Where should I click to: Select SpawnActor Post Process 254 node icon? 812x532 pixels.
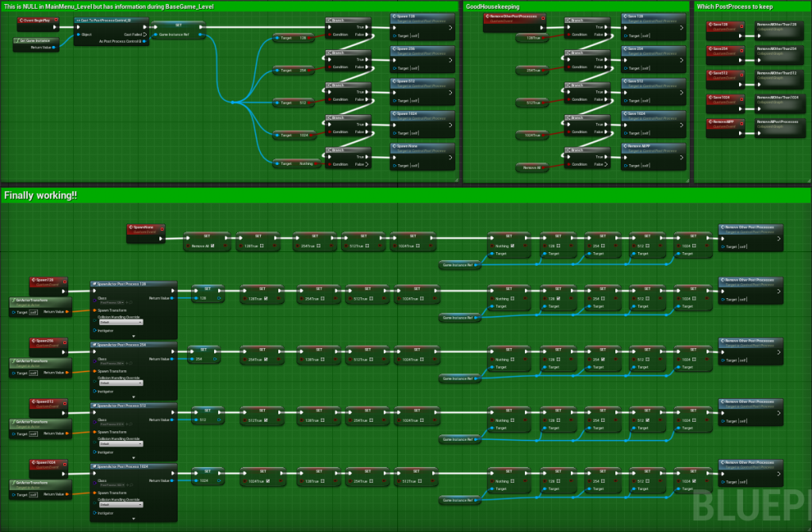pyautogui.click(x=94, y=344)
